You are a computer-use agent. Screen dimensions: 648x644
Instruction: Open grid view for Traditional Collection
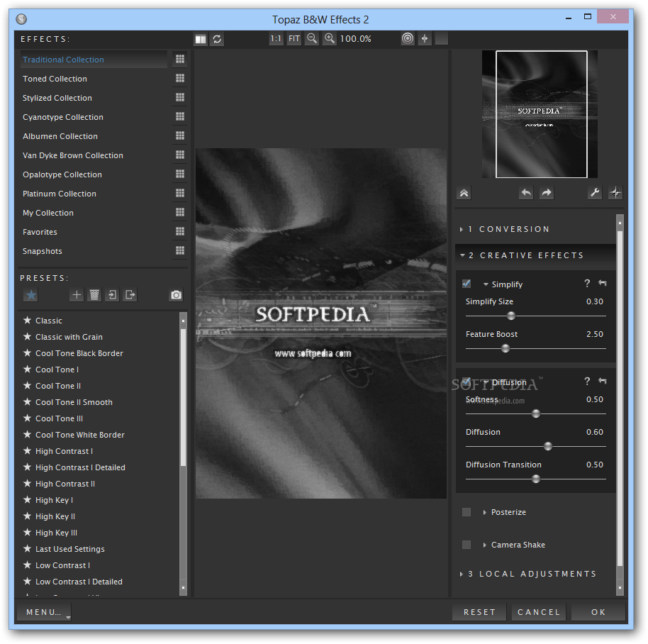[180, 59]
